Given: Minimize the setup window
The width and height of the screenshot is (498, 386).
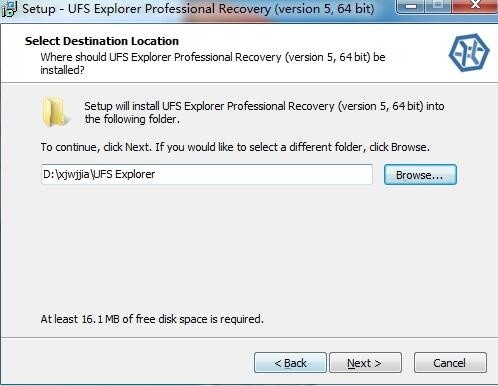Looking at the screenshot, I should [x=412, y=6].
